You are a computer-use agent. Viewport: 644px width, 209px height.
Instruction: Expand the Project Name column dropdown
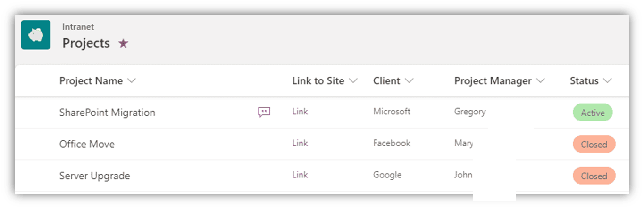tap(132, 81)
